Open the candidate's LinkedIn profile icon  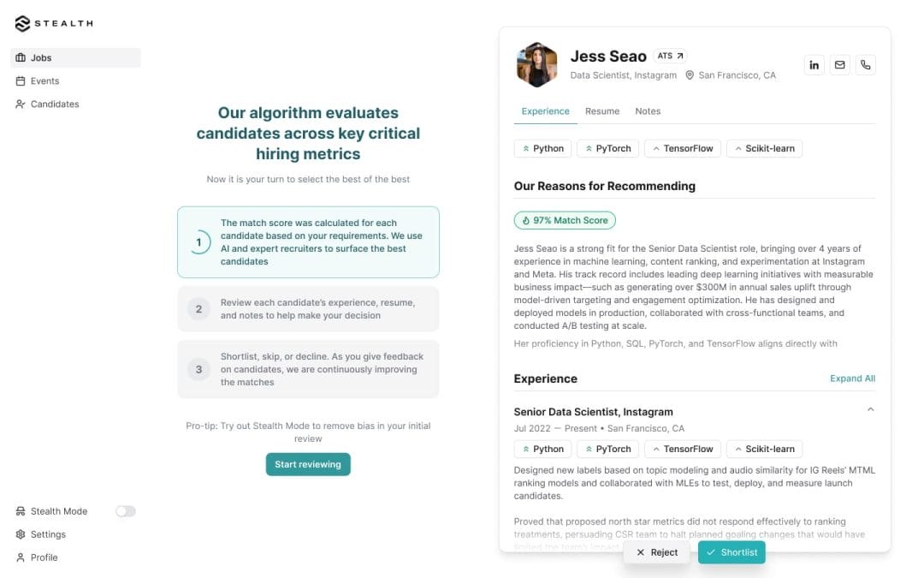point(814,64)
